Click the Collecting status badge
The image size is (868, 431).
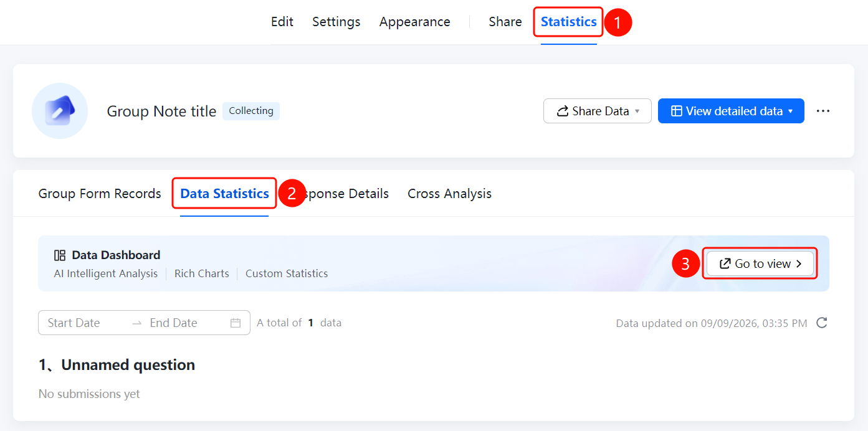tap(251, 111)
